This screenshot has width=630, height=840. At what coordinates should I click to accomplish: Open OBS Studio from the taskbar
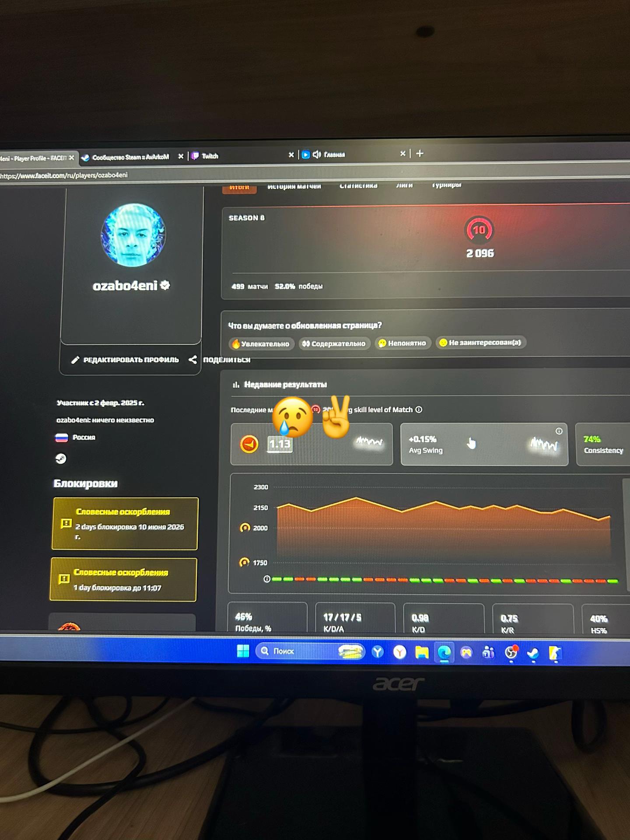click(x=511, y=653)
